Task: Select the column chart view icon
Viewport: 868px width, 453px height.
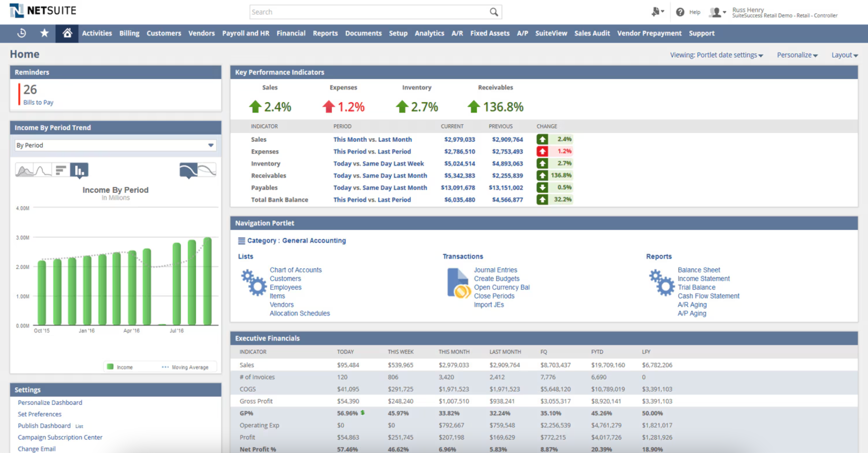Action: (x=79, y=170)
